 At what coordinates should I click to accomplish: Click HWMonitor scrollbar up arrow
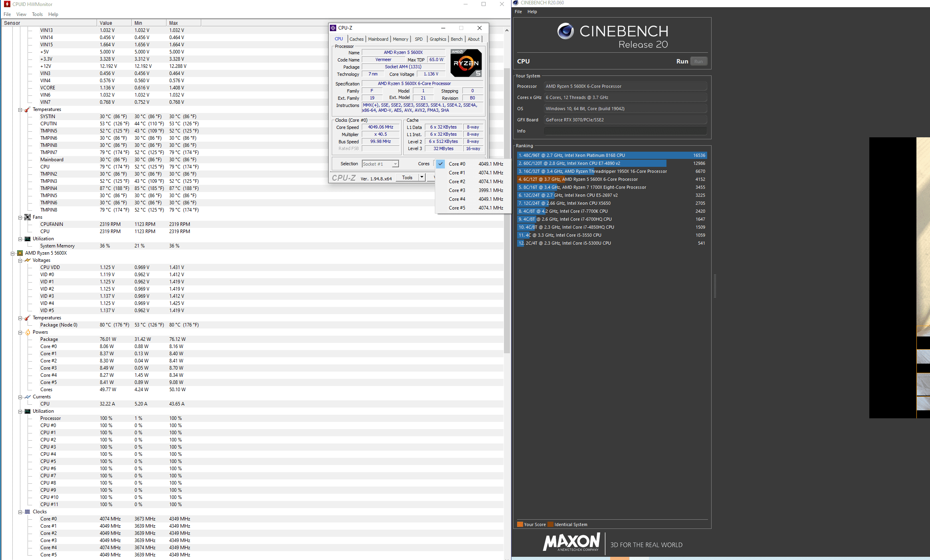pos(507,30)
